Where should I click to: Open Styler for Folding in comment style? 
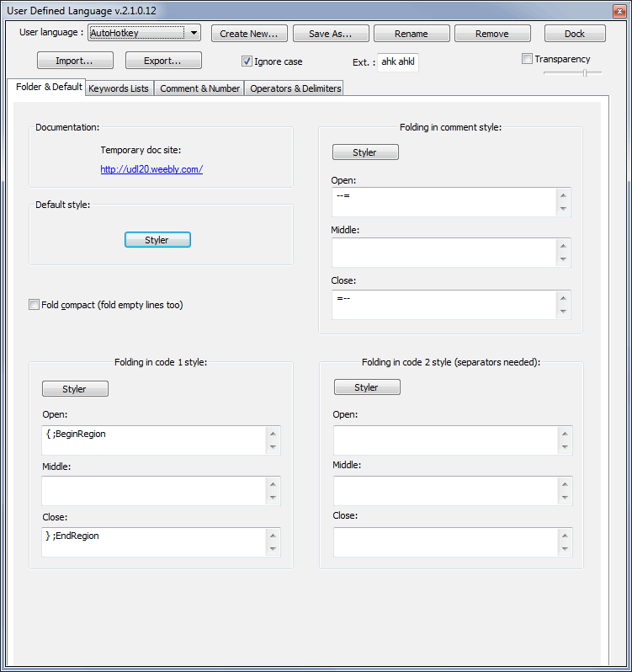(365, 152)
